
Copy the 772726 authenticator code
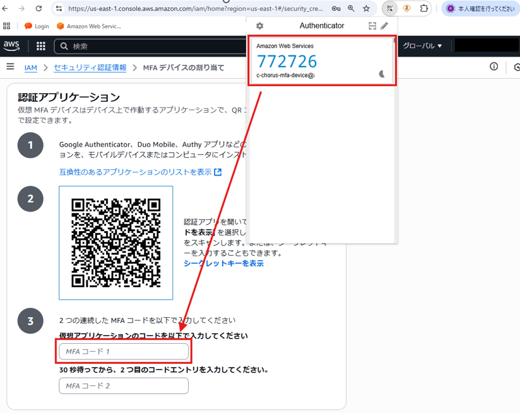pos(287,61)
